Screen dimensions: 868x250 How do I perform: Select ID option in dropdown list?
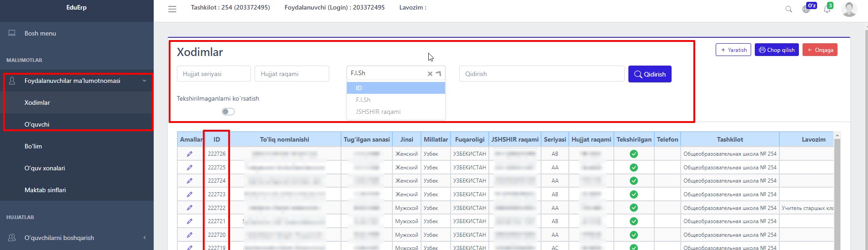[396, 88]
